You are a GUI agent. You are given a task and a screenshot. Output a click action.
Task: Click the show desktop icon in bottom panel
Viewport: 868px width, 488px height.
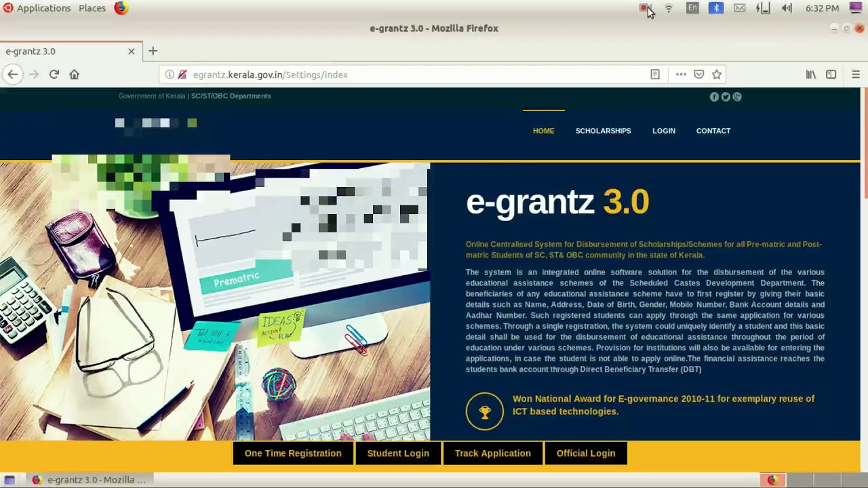[9, 480]
